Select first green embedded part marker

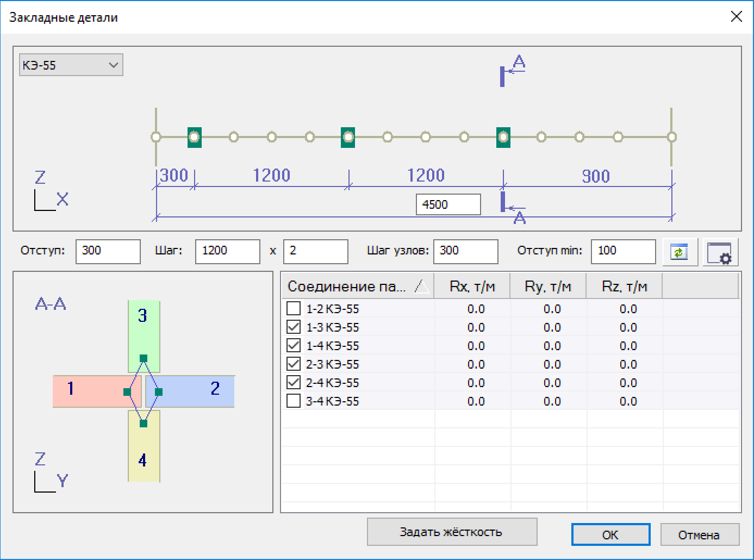click(195, 137)
